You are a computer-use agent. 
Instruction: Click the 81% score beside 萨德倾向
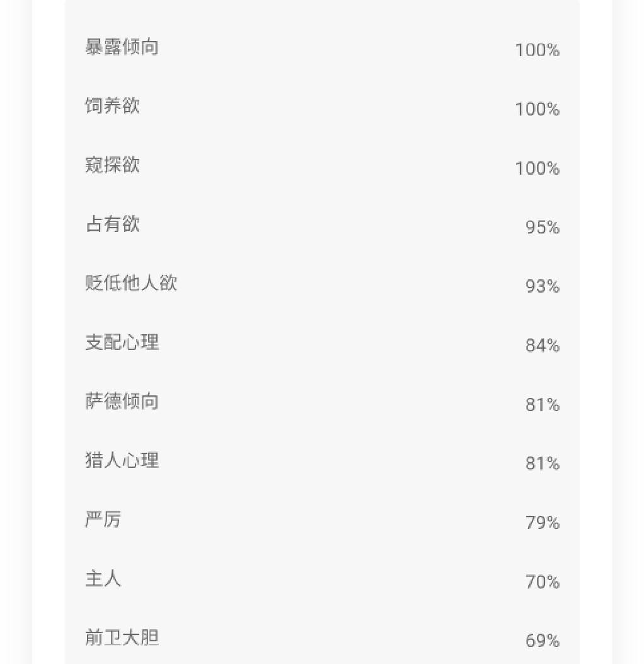point(543,405)
